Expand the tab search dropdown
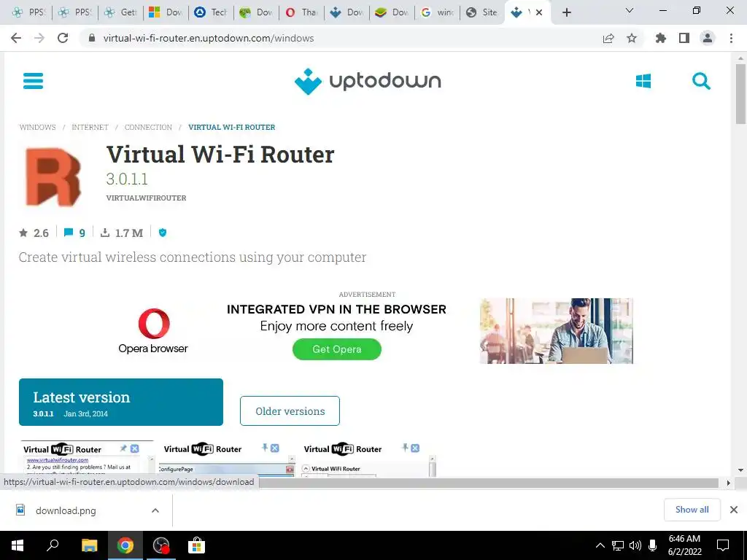 click(630, 10)
